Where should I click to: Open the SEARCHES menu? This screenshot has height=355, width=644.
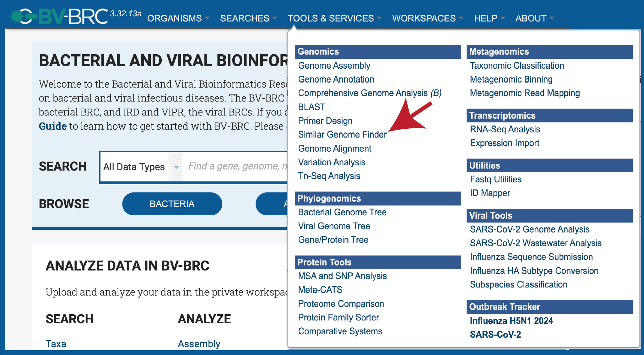(x=248, y=18)
